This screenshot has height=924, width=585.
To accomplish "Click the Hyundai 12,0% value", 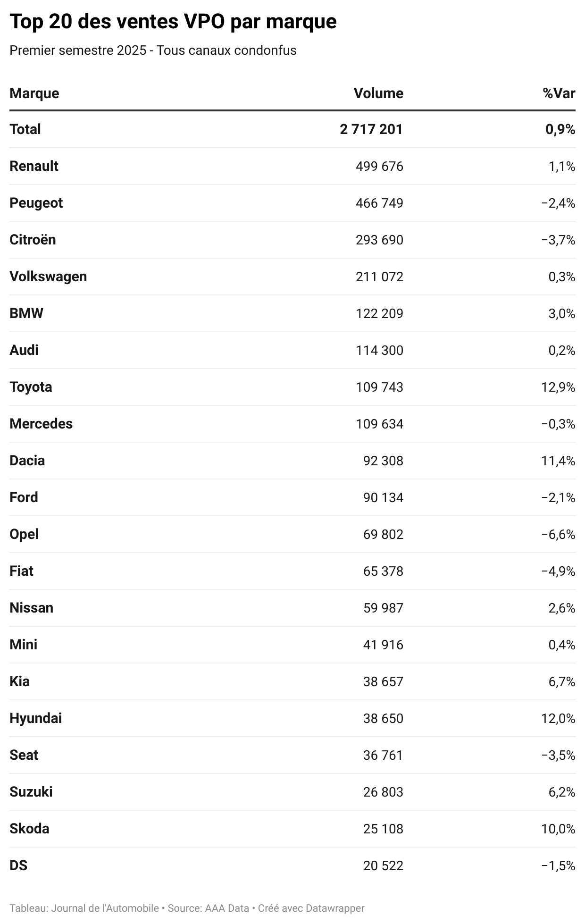I will coord(558,718).
